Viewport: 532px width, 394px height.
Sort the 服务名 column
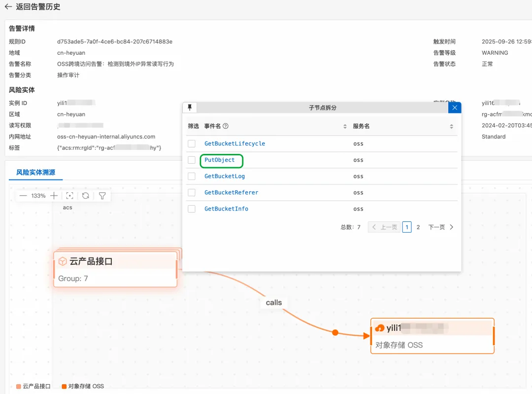click(451, 126)
